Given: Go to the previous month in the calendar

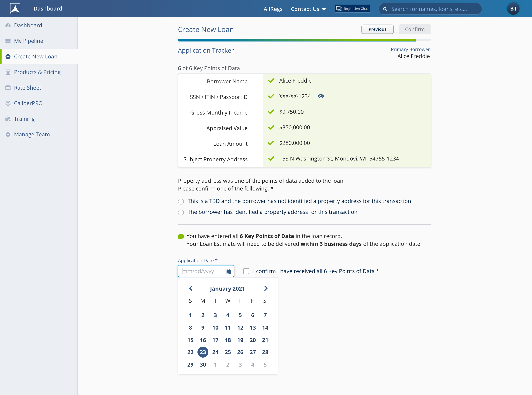Looking at the screenshot, I should (191, 288).
